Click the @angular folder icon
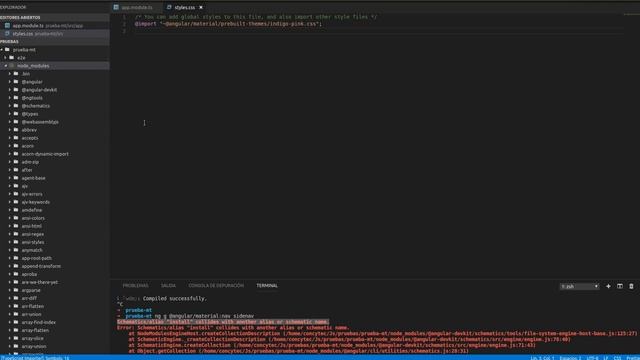640x360 pixels. (16, 82)
